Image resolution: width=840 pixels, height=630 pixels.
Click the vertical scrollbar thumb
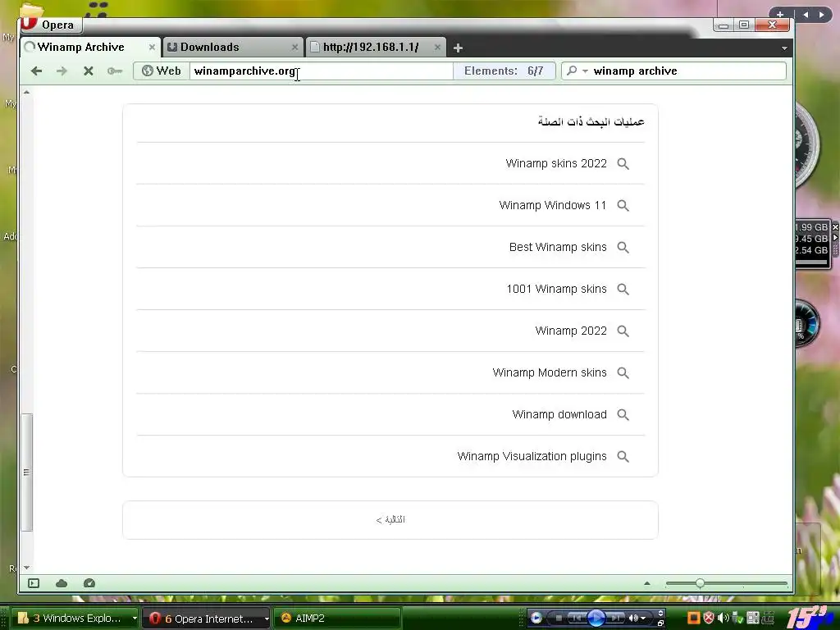[x=27, y=472]
